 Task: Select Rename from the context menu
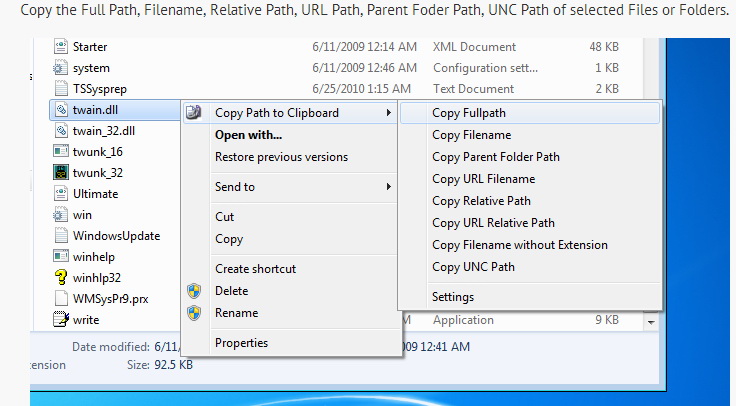click(236, 313)
